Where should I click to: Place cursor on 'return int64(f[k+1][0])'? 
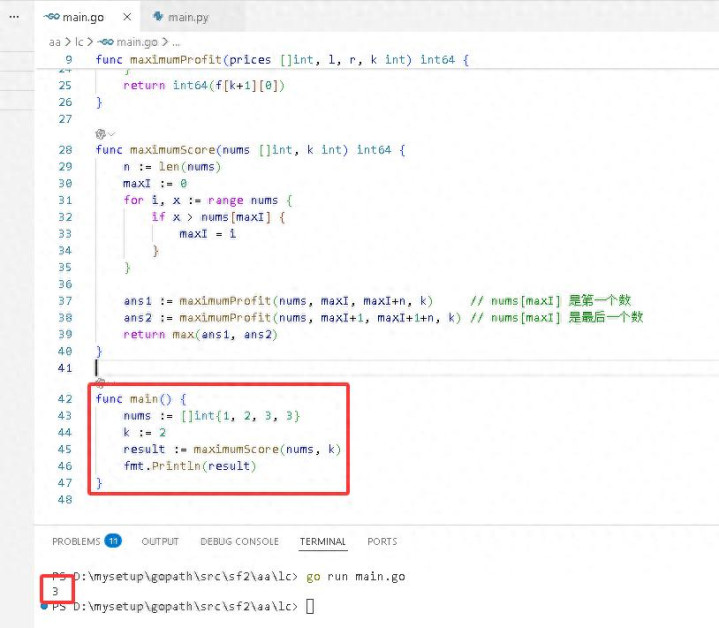click(204, 85)
